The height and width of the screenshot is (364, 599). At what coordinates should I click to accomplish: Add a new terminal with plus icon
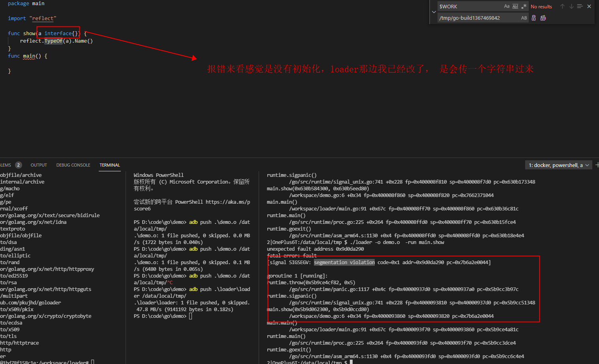(597, 165)
